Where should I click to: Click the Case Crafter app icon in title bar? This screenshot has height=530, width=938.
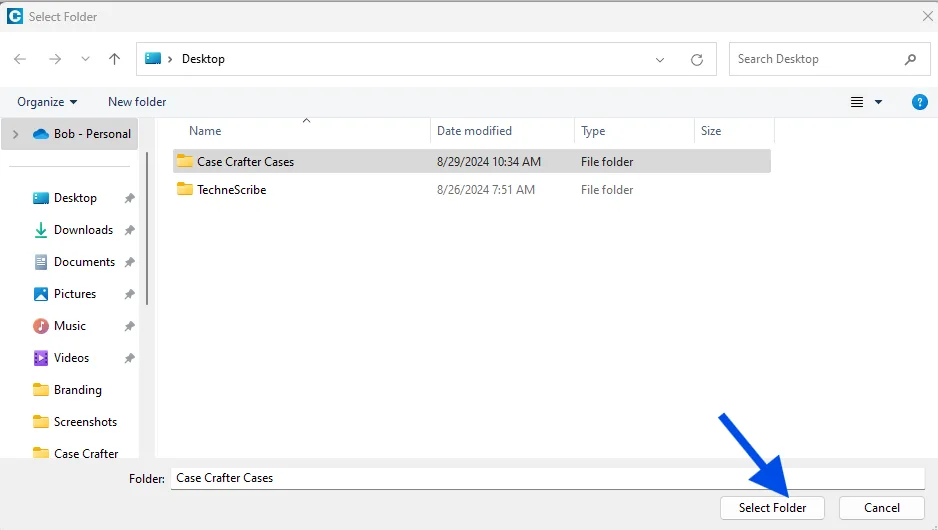pos(14,16)
